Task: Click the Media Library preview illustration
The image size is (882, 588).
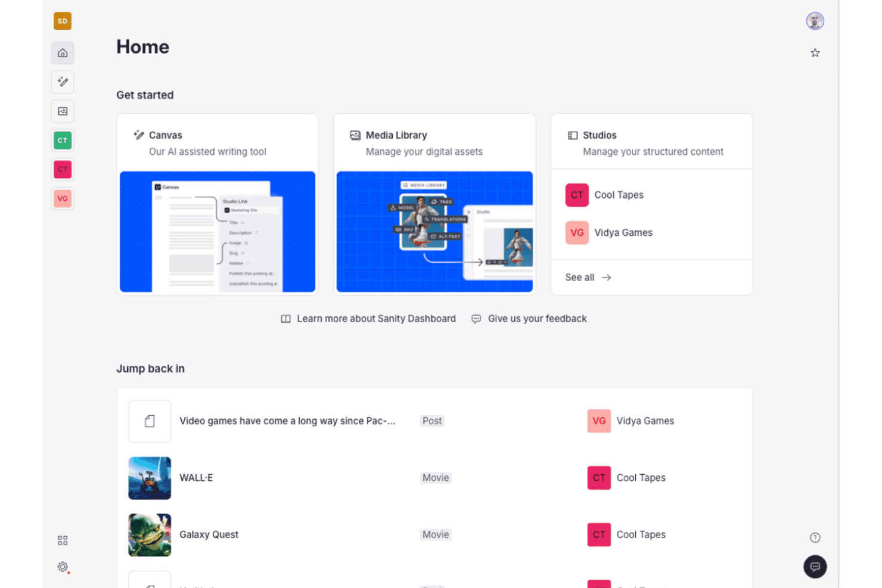Action: click(x=434, y=232)
